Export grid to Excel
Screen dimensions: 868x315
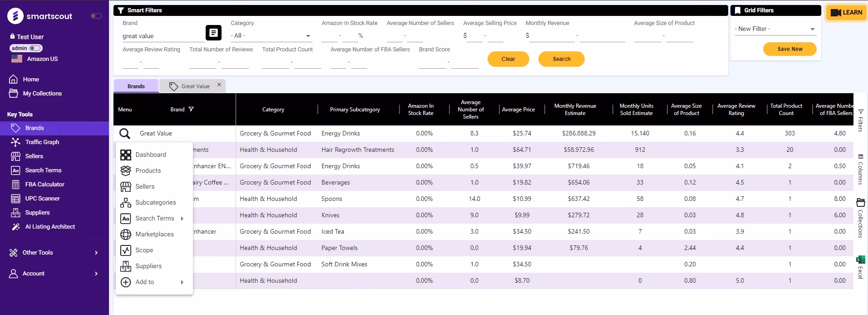pyautogui.click(x=861, y=266)
